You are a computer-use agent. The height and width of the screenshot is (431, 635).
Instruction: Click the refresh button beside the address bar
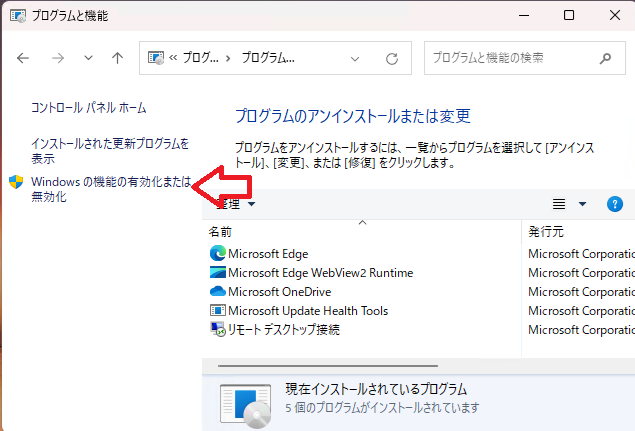click(x=392, y=58)
